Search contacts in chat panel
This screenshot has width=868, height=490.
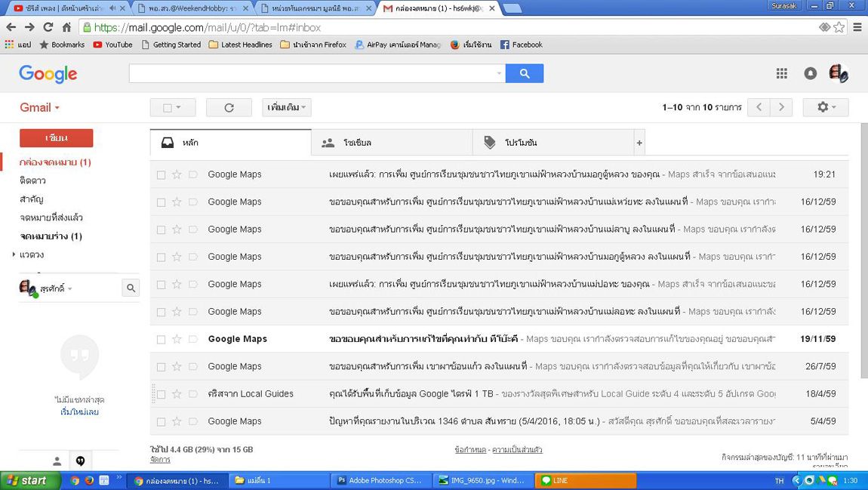[131, 288]
